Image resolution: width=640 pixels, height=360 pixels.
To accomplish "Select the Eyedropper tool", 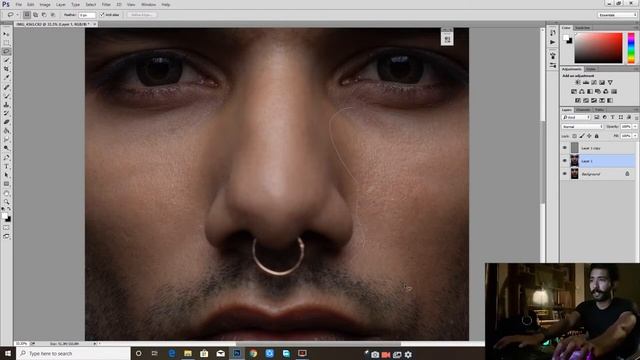I will [6, 77].
